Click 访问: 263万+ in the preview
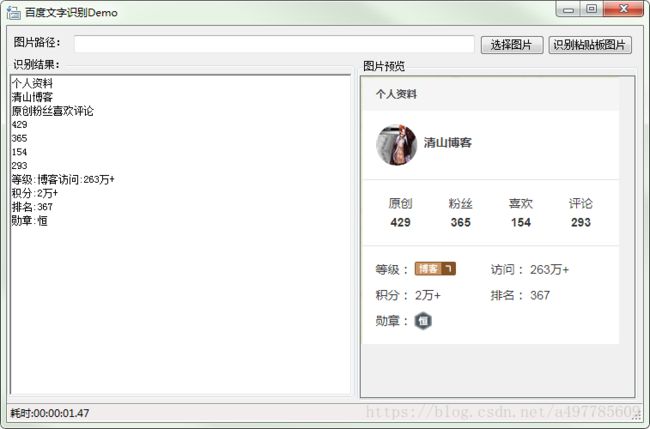This screenshot has height=429, width=650. [530, 269]
